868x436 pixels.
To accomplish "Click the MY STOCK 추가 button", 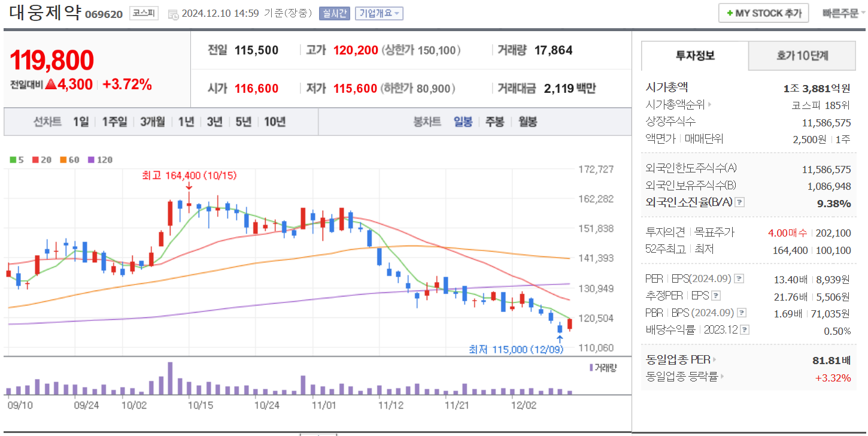I will pyautogui.click(x=763, y=13).
